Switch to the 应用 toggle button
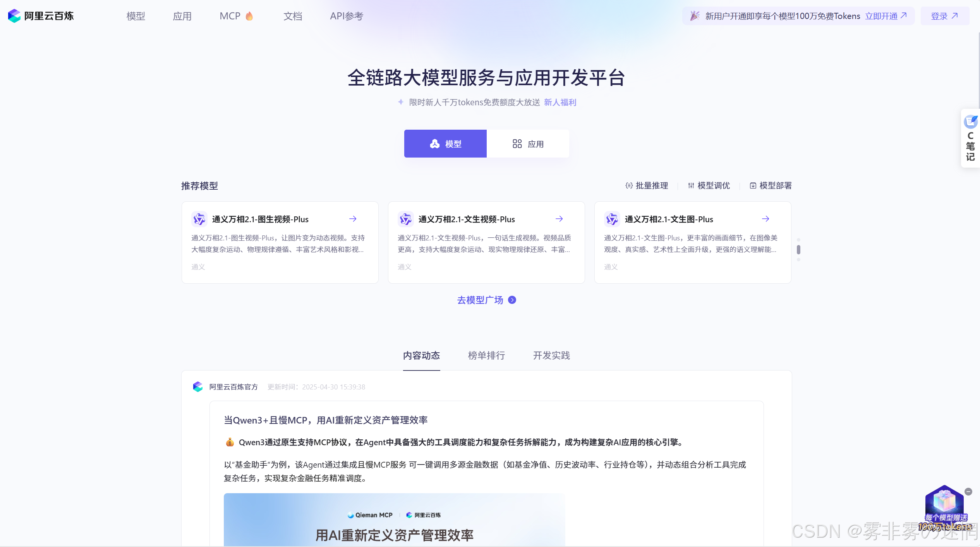Viewport: 980px width, 547px height. click(x=528, y=144)
